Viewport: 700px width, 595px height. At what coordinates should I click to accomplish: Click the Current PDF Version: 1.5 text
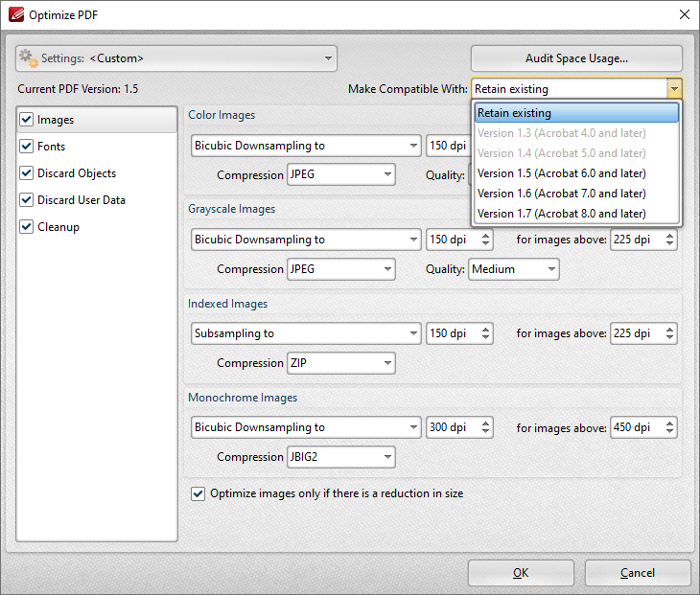point(78,89)
